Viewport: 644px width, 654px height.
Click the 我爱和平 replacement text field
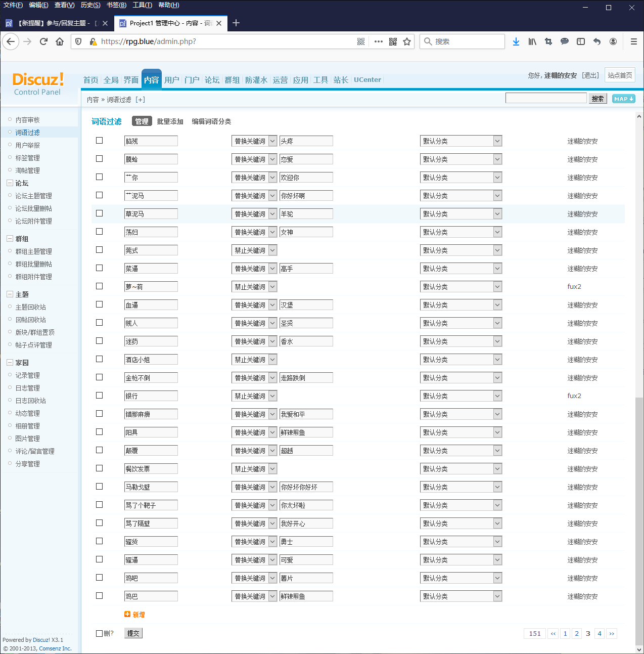pyautogui.click(x=306, y=414)
